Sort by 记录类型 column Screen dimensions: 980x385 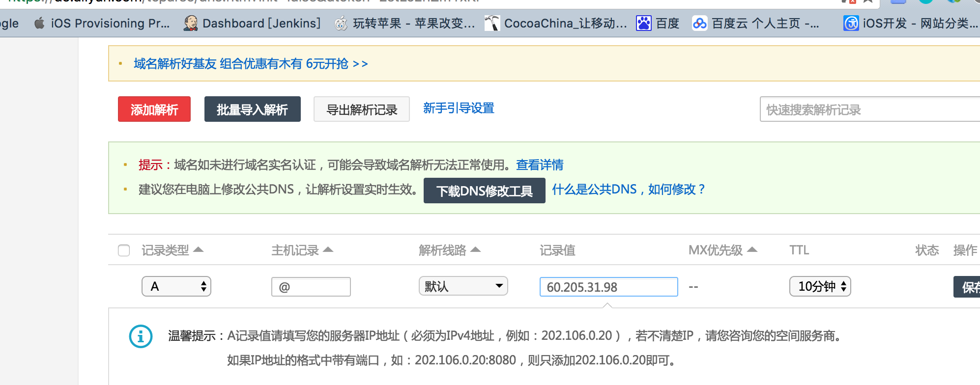coord(172,250)
